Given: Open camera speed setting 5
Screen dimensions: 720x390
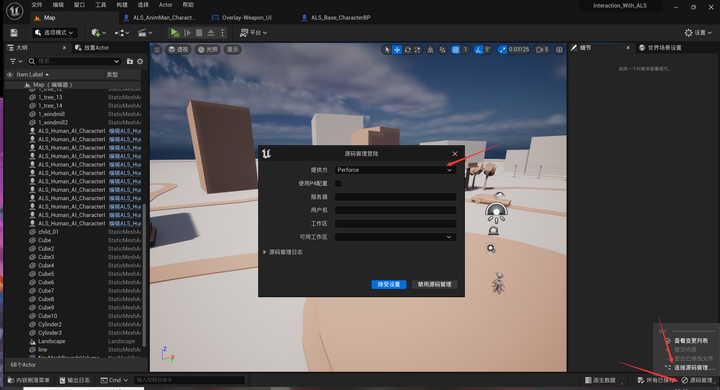Looking at the screenshot, I should [542, 50].
